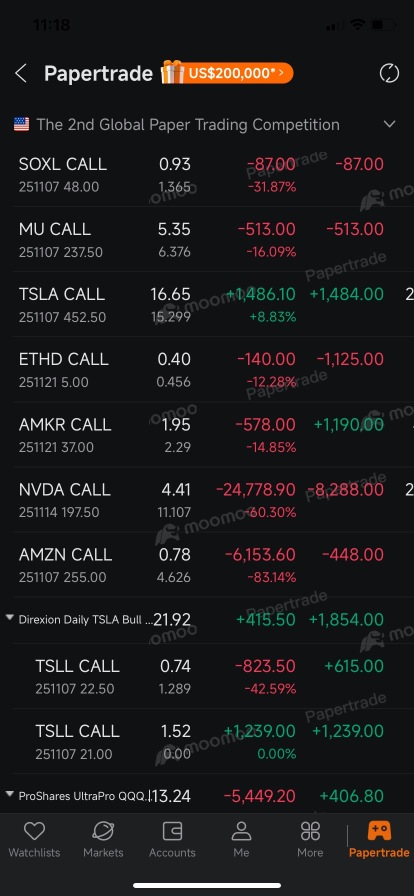The width and height of the screenshot is (414, 896).
Task: Select the TSLL CALL 22.50 position
Action: tap(207, 677)
